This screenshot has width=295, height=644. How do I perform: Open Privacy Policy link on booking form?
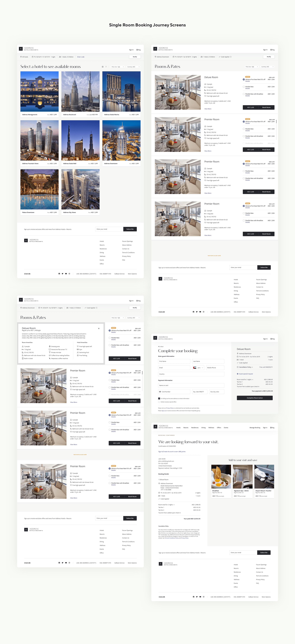(170, 408)
